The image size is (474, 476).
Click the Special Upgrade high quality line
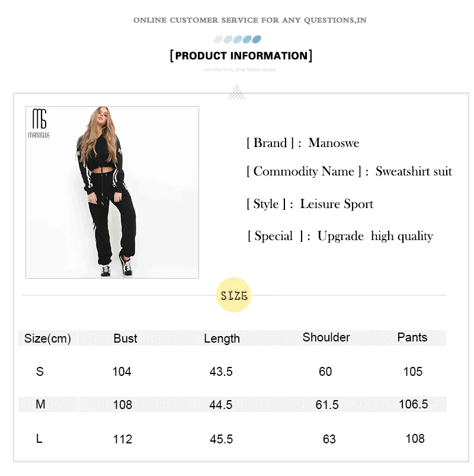340,236
